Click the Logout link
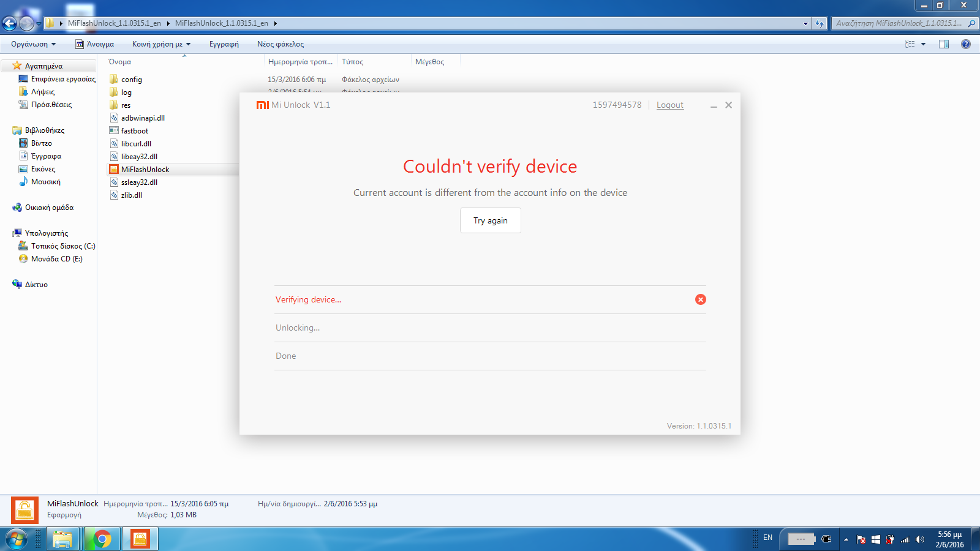Screen dimensions: 980x551 (x=669, y=105)
